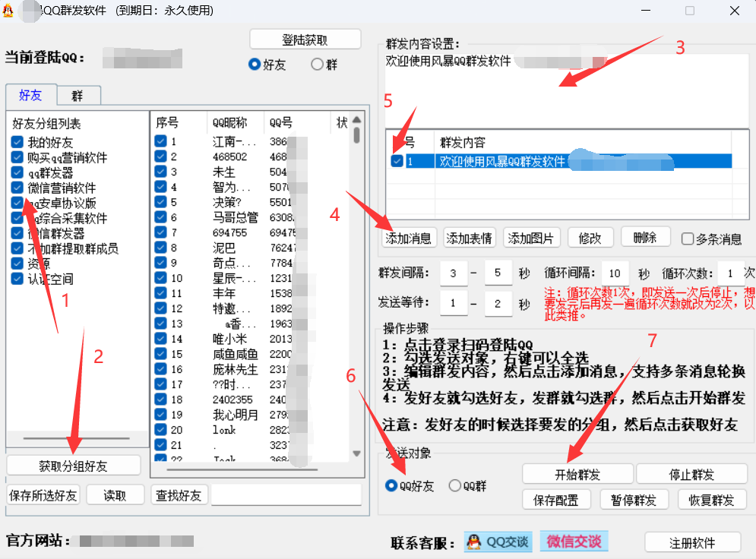Click the group list horizontal scrollbar
Viewport: 756px width, 559px height.
[76, 438]
